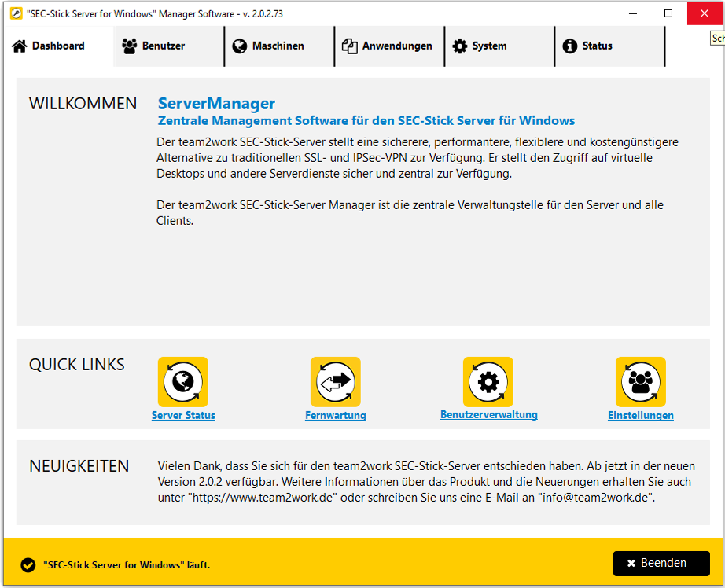
Task: Open the Server Status quick link
Action: point(183,415)
